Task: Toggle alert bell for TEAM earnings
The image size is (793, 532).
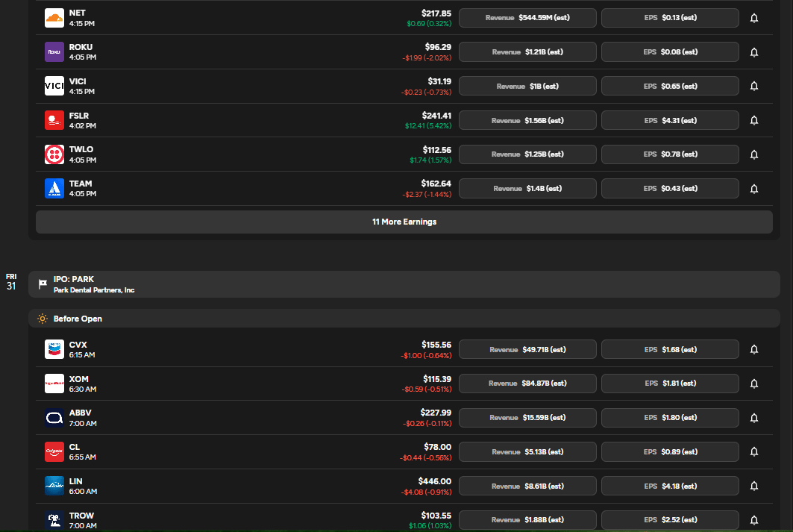Action: pos(754,189)
